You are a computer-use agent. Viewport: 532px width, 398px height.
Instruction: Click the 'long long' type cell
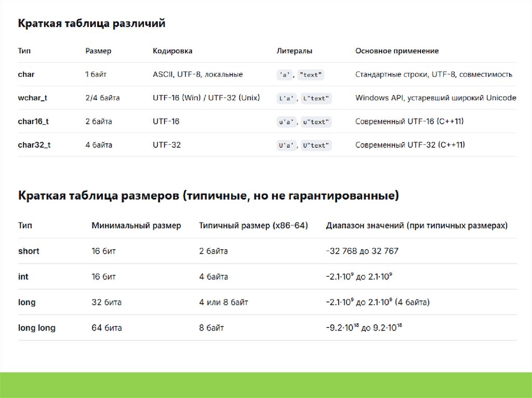(x=37, y=328)
